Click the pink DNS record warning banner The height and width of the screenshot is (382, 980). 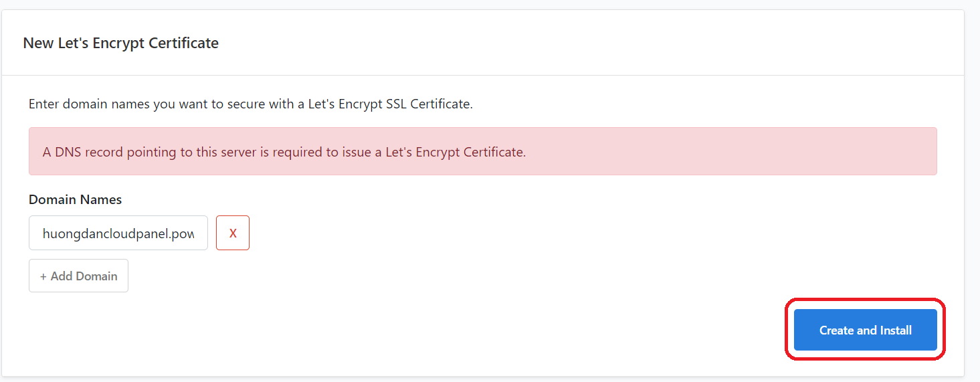483,152
